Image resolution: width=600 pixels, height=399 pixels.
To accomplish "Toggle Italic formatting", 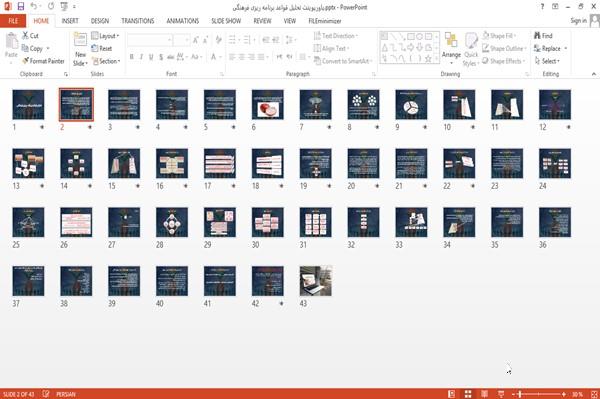I will tap(141, 57).
